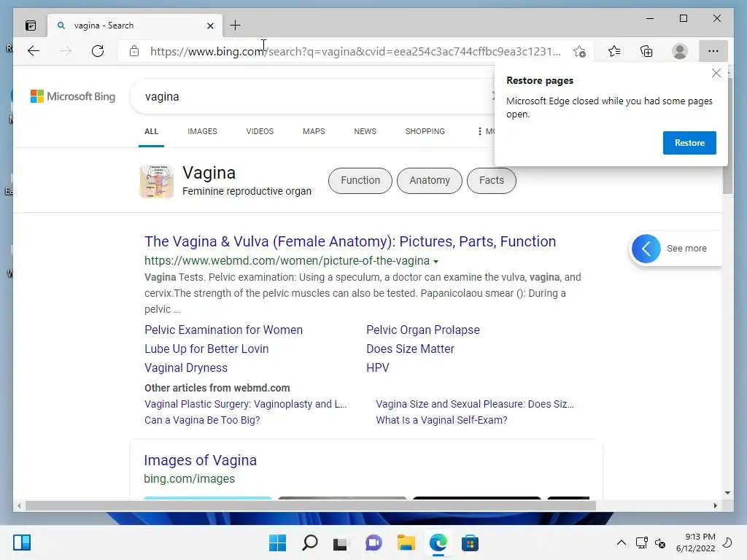
Task: Click the horizontal scrollbar right arrow
Action: click(x=715, y=506)
